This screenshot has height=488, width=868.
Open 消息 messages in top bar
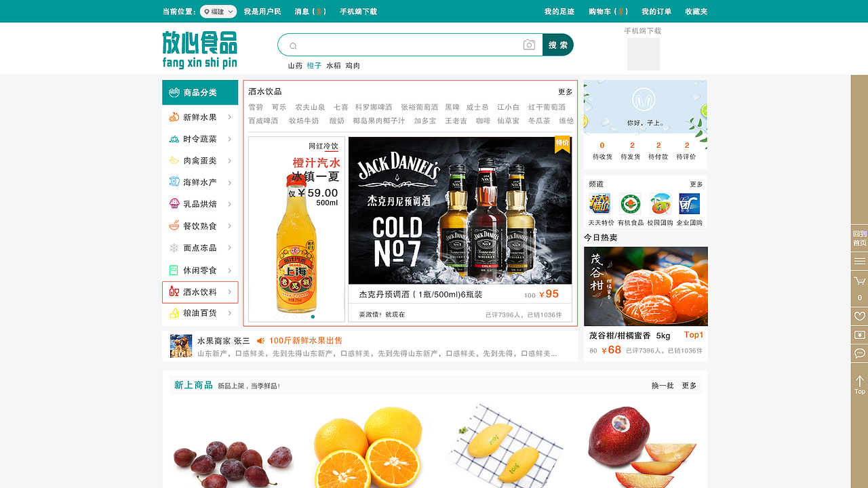pos(311,12)
